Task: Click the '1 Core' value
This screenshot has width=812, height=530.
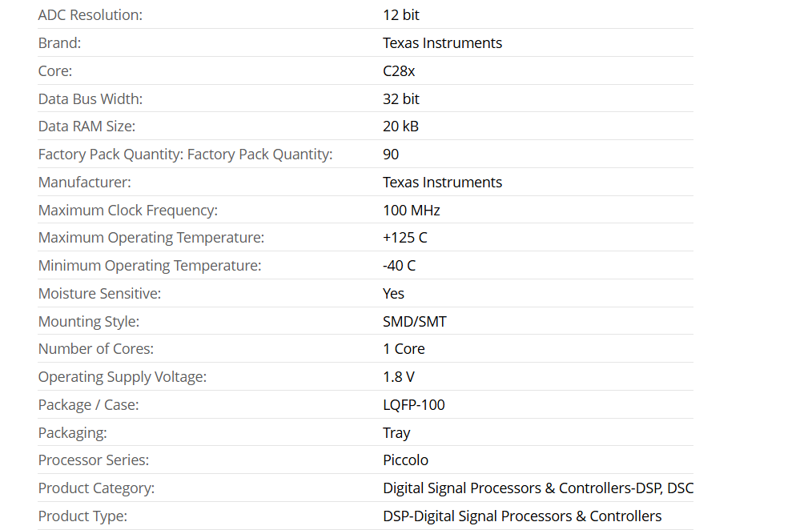Action: (x=404, y=349)
